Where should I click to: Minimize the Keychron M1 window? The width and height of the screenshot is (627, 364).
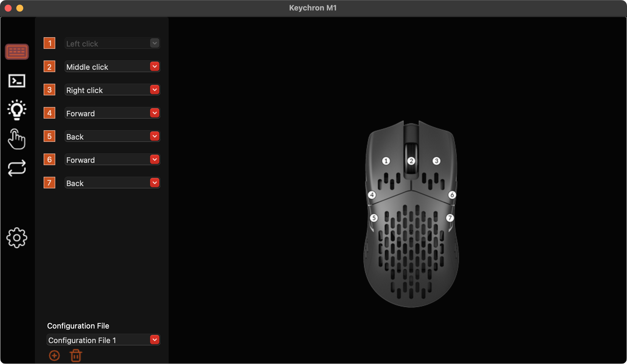20,8
